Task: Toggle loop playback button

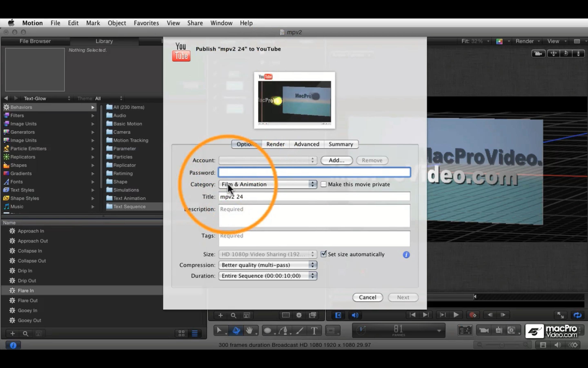Action: pos(578,315)
